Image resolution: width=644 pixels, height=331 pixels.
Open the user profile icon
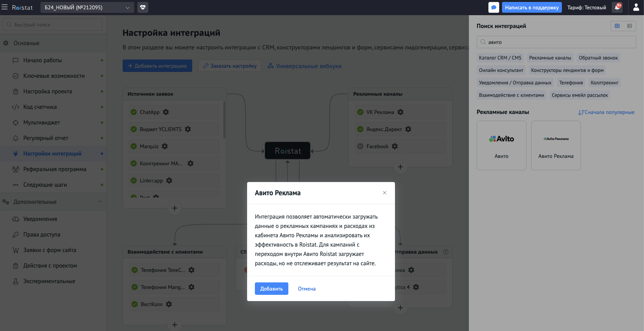[x=636, y=7]
